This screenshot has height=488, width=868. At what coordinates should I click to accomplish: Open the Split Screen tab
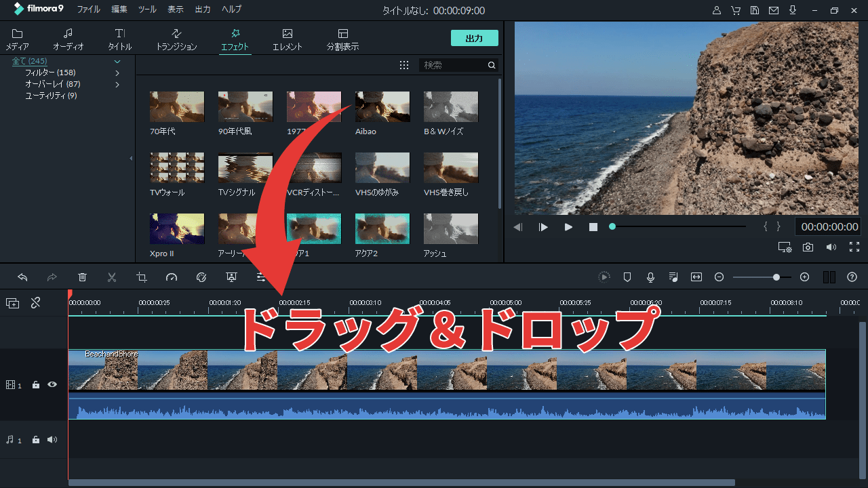342,40
